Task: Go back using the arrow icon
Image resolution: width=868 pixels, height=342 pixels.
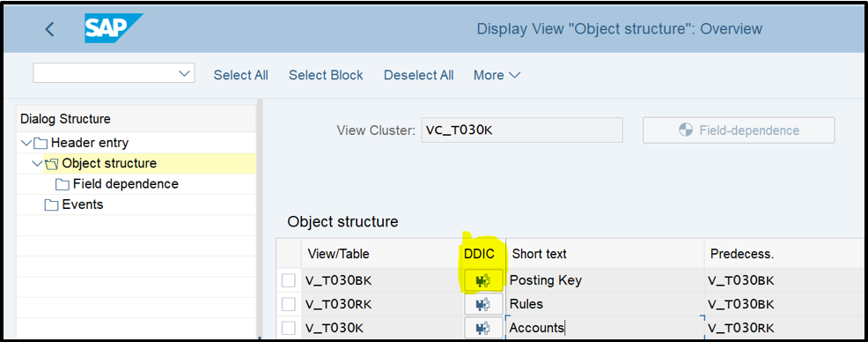Action: coord(49,29)
